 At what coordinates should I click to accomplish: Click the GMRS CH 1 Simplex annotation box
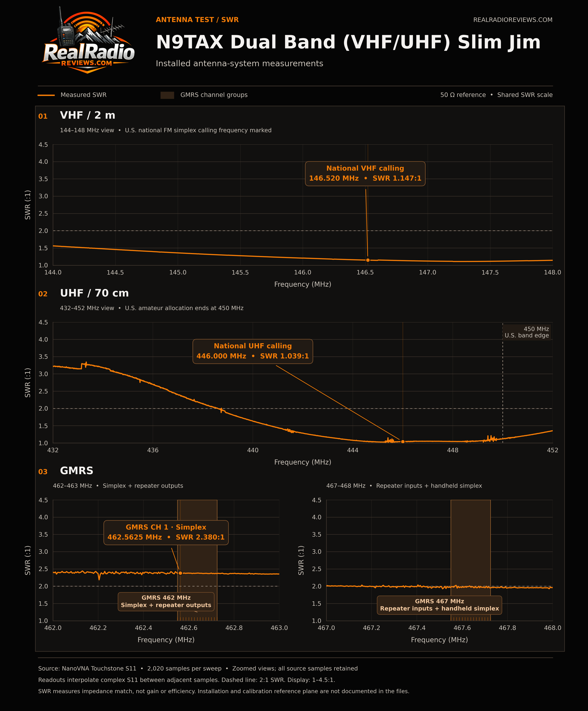coord(166,533)
